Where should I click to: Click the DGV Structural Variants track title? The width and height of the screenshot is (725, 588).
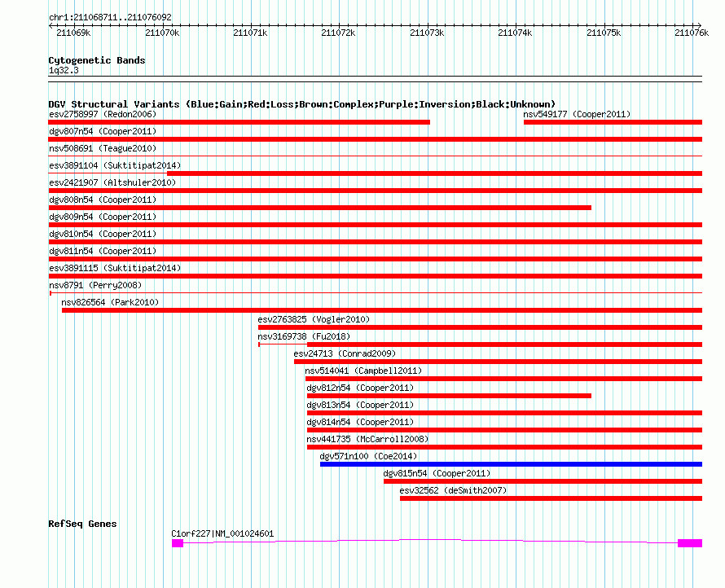tap(302, 104)
